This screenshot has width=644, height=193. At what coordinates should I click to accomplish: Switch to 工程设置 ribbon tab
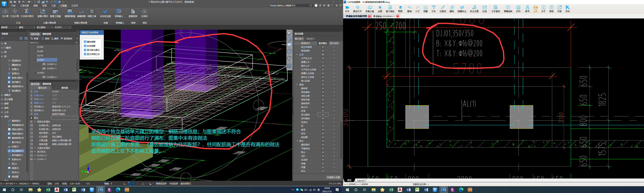24,6
